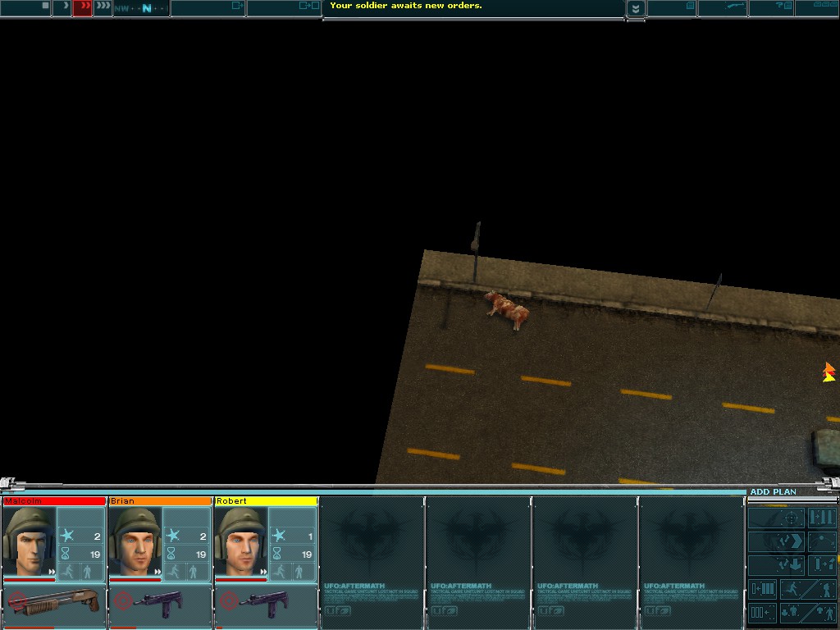Click Robert's star rank value 1

pos(309,536)
